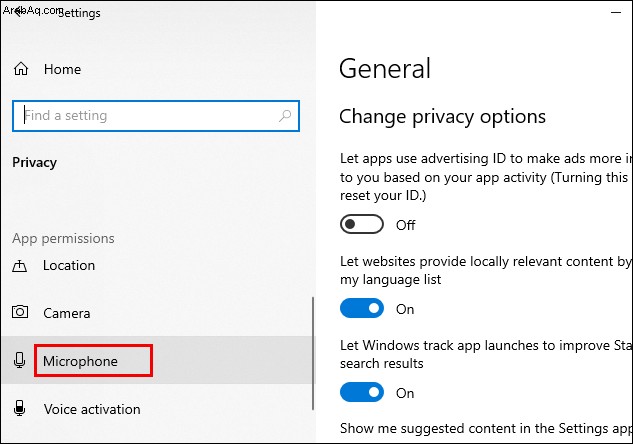Image resolution: width=633 pixels, height=444 pixels.
Task: Click the back arrow beside Settings
Action: [x=17, y=12]
